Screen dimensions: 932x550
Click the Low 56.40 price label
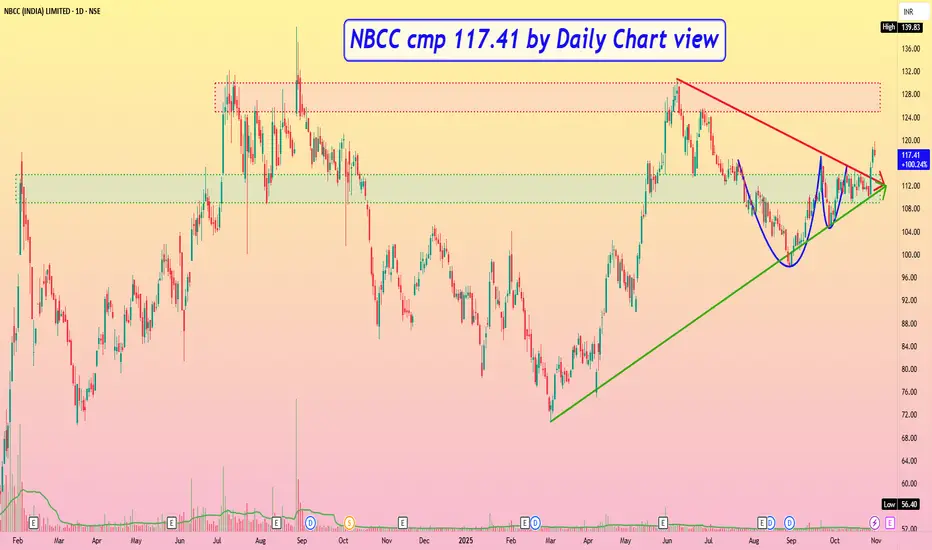pyautogui.click(x=902, y=504)
